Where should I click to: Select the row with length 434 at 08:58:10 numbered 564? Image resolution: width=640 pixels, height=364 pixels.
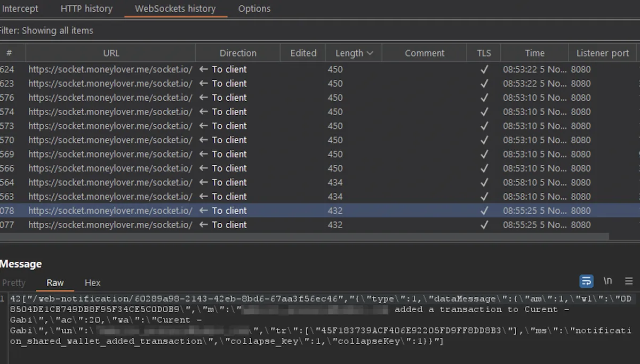pos(320,182)
